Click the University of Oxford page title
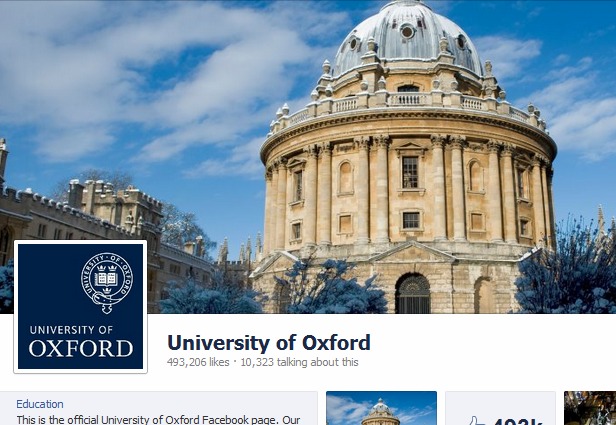The image size is (616, 425). click(269, 343)
